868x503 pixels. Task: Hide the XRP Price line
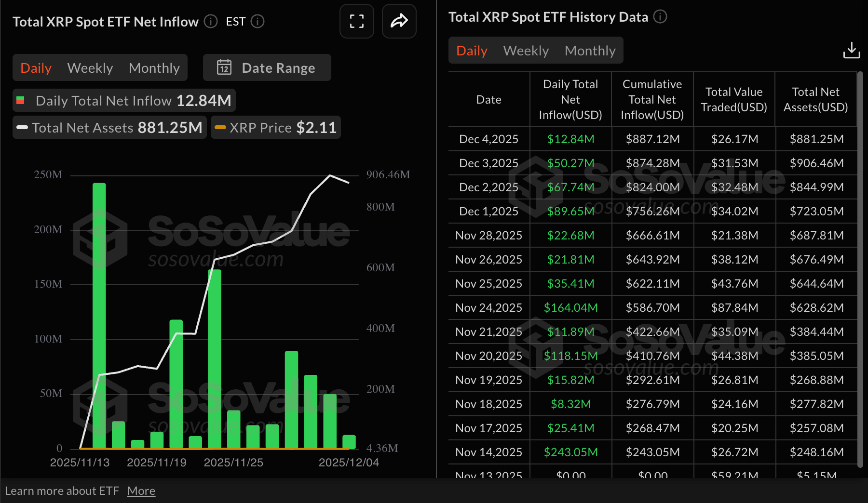[275, 127]
